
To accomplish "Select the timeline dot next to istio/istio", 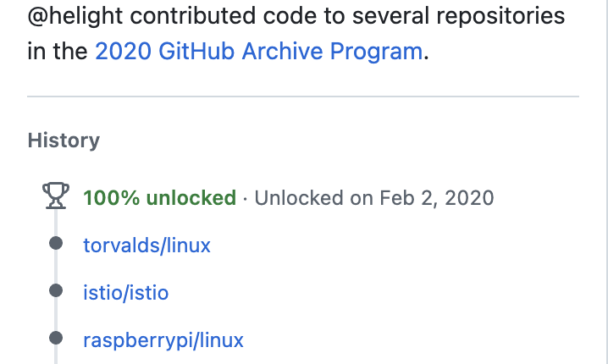I will 56,291.
